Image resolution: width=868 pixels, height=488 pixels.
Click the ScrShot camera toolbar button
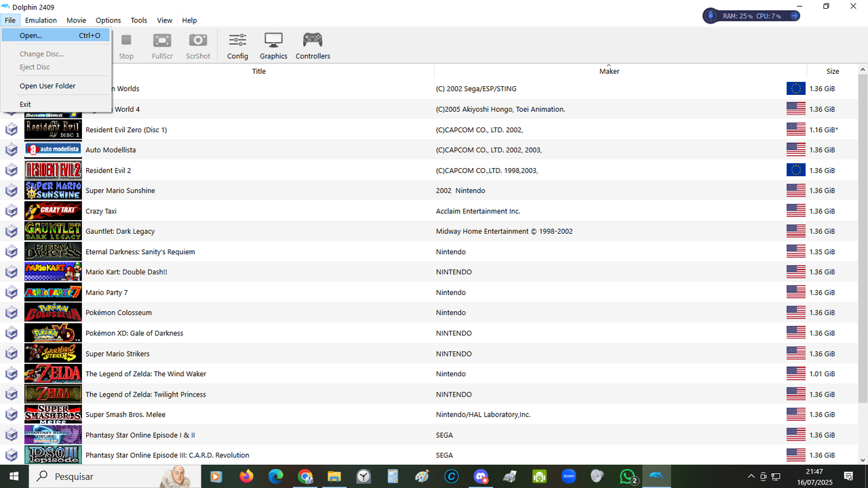pyautogui.click(x=198, y=46)
